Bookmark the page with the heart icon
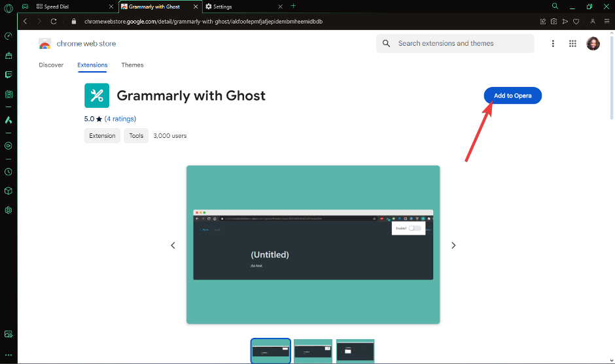 576,22
